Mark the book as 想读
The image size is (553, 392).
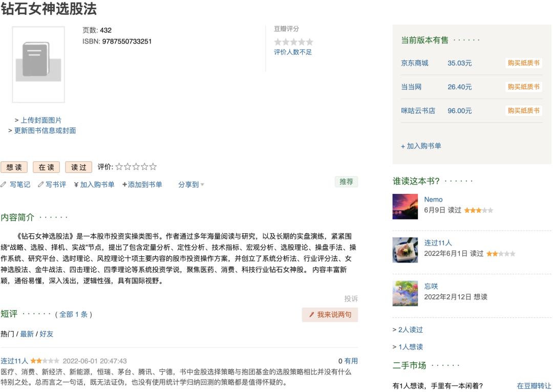[x=14, y=167]
